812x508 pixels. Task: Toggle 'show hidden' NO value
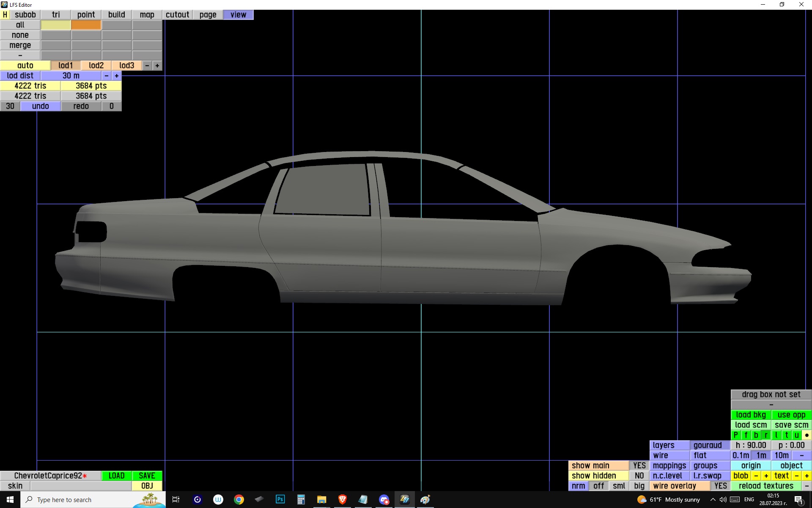[639, 476]
